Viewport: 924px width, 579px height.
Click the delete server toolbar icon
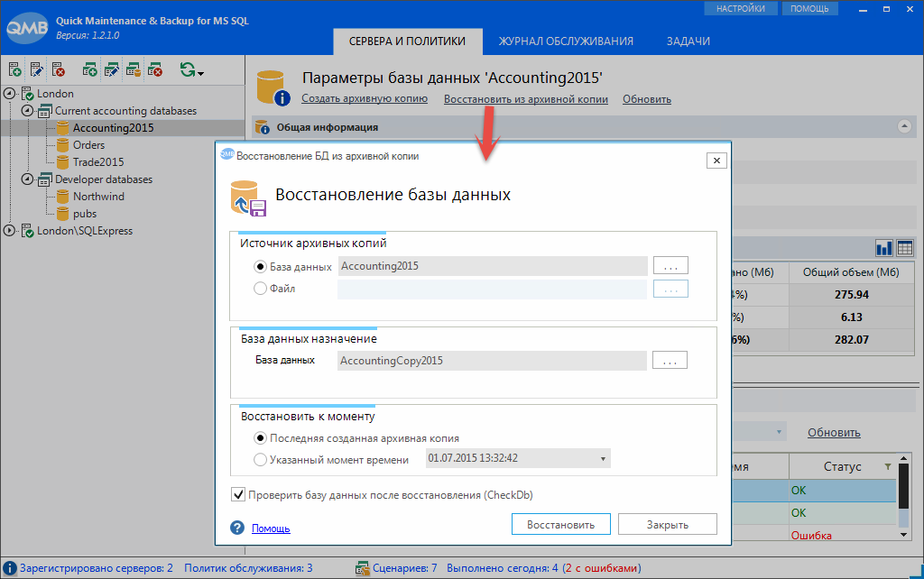pos(58,69)
